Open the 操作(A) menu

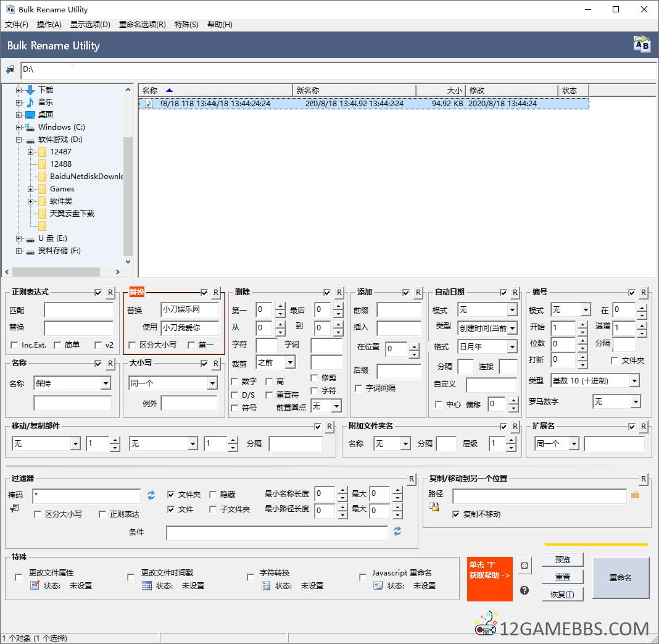coord(49,25)
